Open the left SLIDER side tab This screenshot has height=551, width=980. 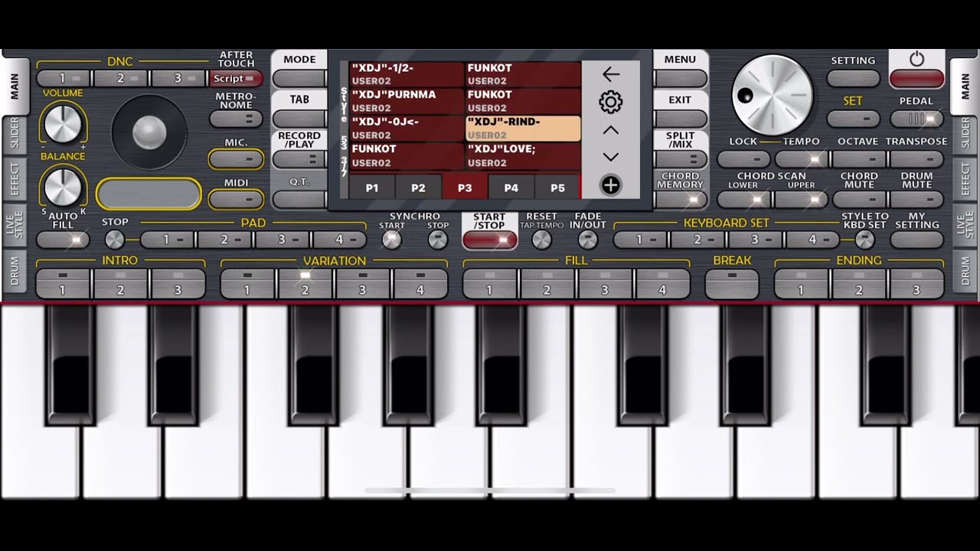14,135
